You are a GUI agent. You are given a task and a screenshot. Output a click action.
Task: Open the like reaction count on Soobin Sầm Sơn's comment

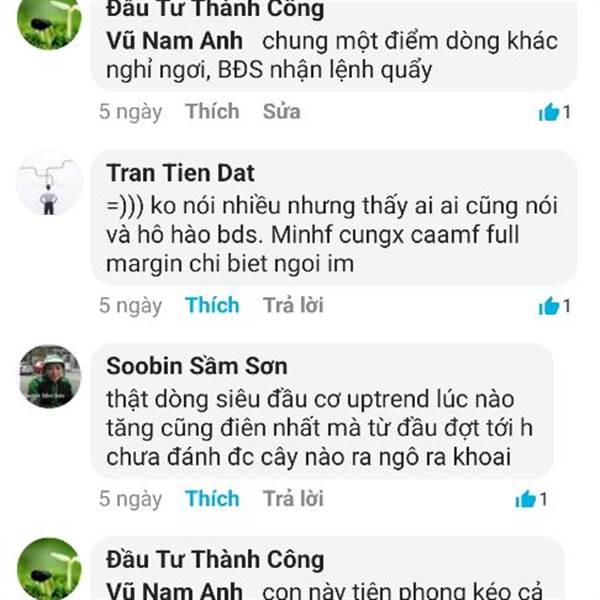[531, 499]
